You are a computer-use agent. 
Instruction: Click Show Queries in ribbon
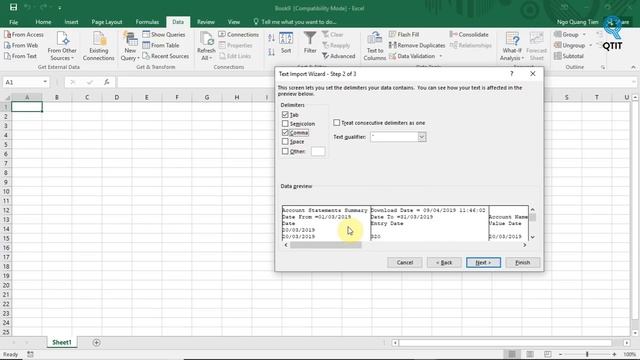pyautogui.click(x=164, y=35)
